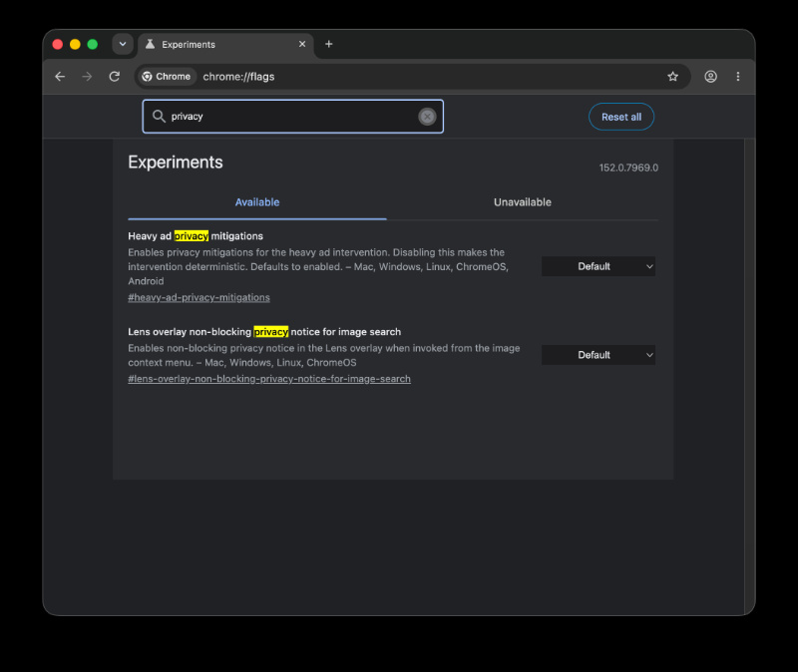This screenshot has width=798, height=672.
Task: Open a new tab with plus icon
Action: (x=329, y=44)
